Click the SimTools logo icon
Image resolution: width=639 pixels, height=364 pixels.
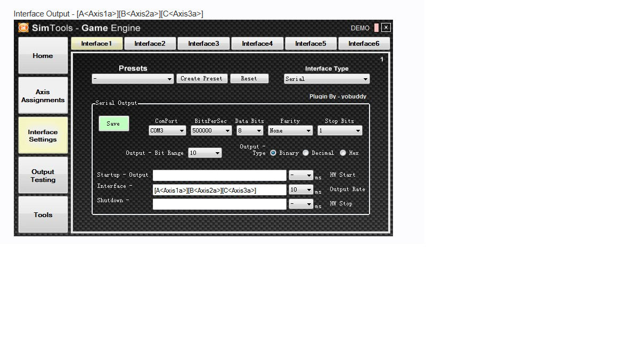point(23,28)
